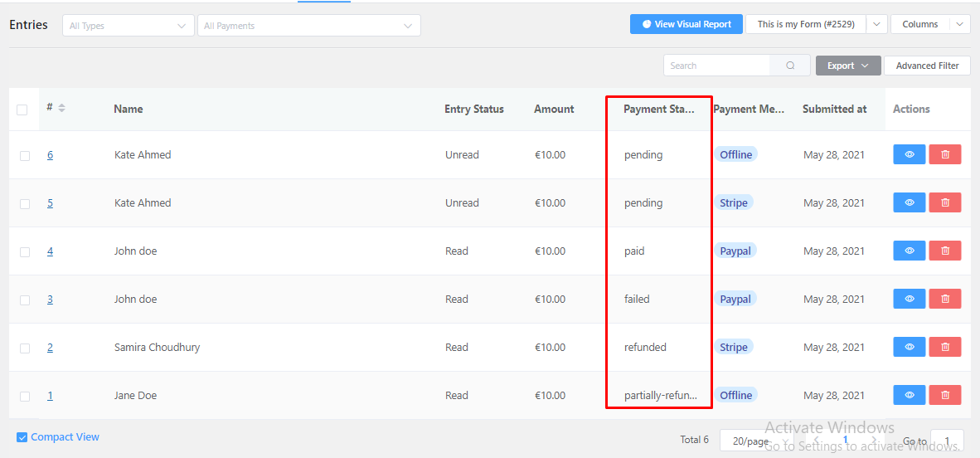Select the checkbox for entry 5

pyautogui.click(x=25, y=203)
